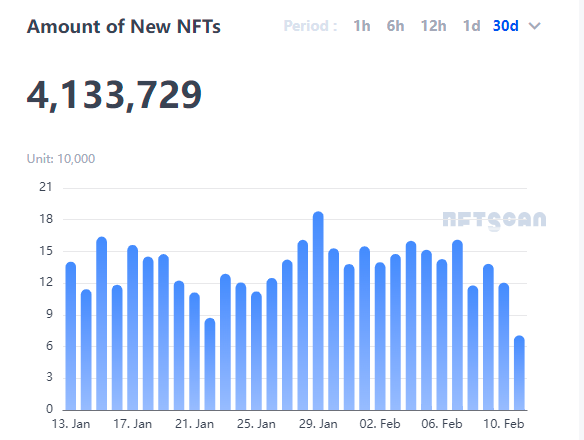Click the 10. Feb axis label

pos(504,424)
